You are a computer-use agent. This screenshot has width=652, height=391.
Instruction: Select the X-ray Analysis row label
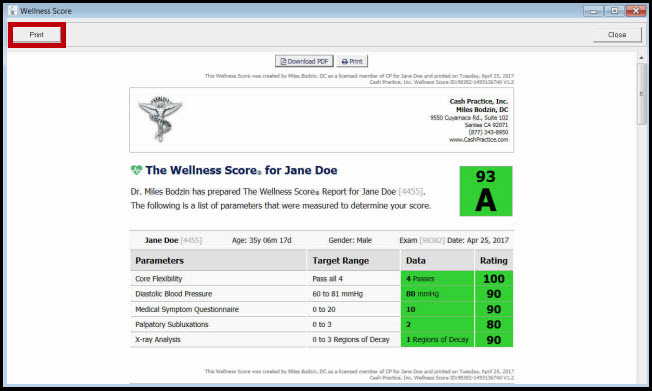pyautogui.click(x=158, y=339)
